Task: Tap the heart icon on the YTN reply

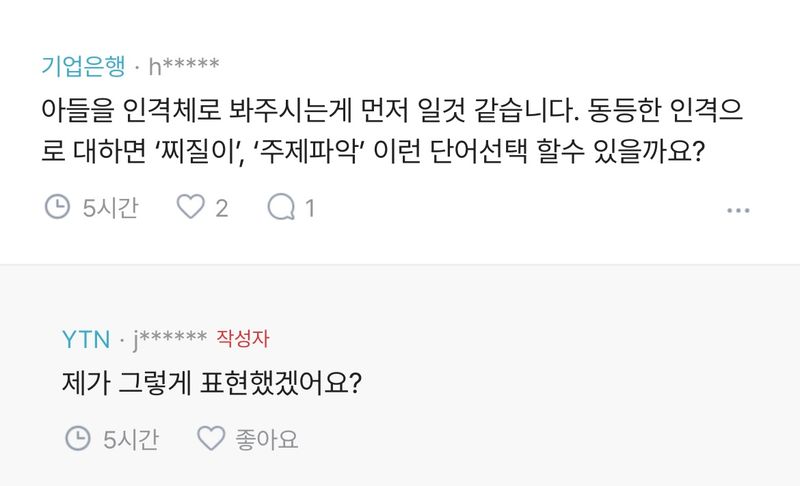Action: pos(210,438)
